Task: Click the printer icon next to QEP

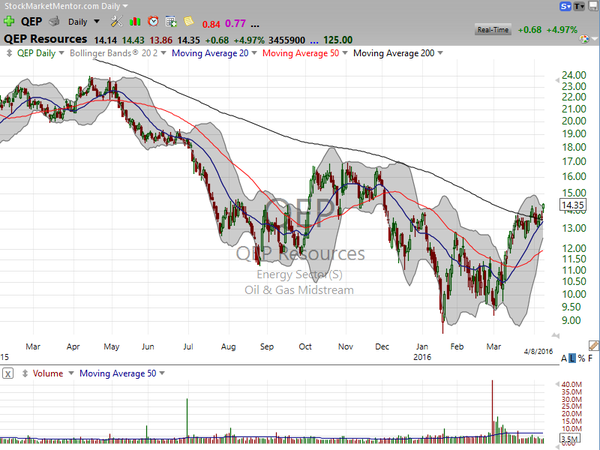Action: coord(54,21)
